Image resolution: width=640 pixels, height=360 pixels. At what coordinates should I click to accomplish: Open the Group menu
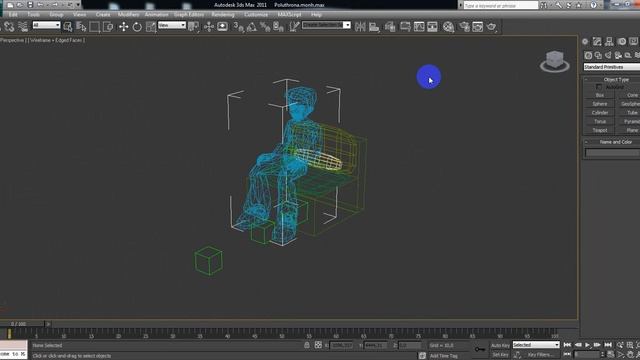click(x=56, y=15)
